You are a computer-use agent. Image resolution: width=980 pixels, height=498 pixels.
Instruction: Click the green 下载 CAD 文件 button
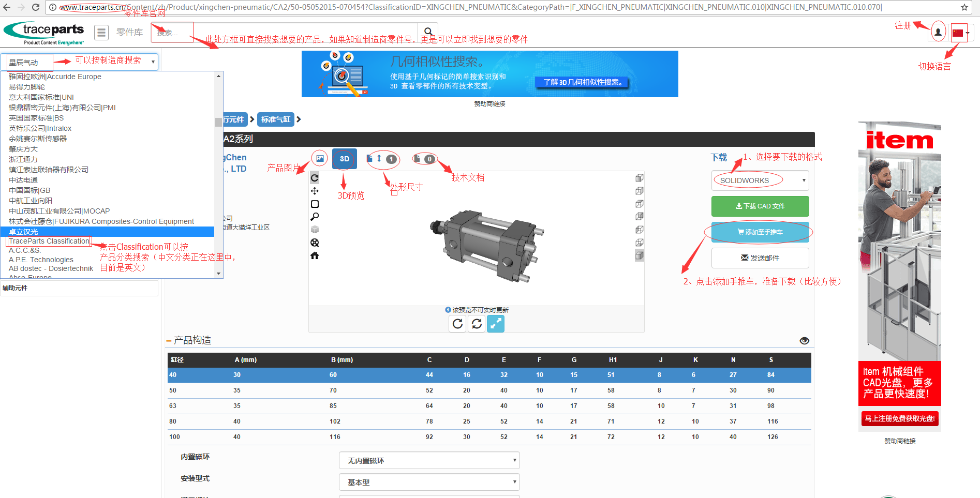[760, 206]
